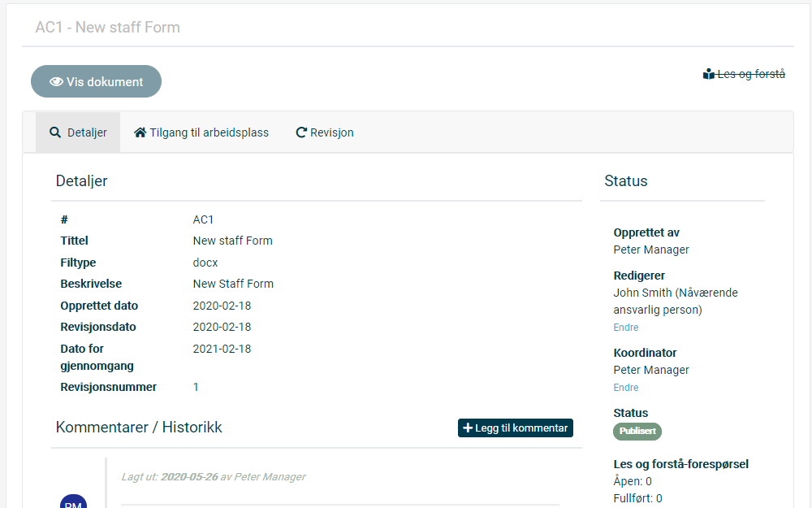Click the magnifier icon on Detaljer tab

click(55, 132)
